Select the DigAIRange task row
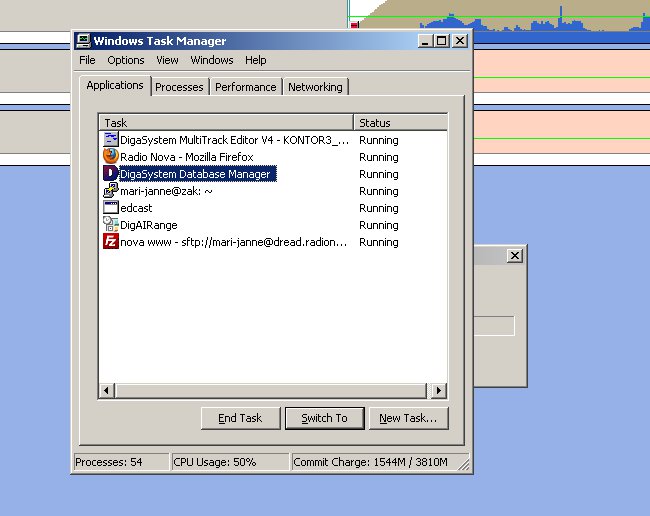The image size is (650, 516). (273, 225)
